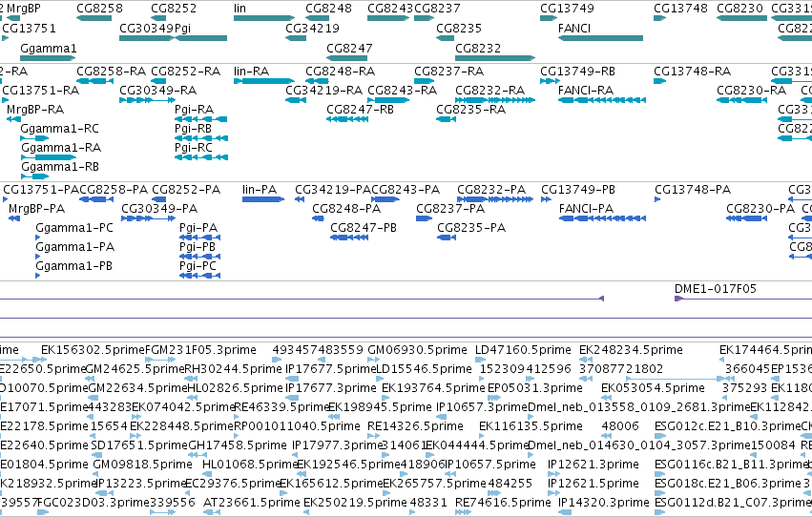Image resolution: width=812 pixels, height=517 pixels.
Task: Open the CG13749 gene feature
Action: coord(549,18)
